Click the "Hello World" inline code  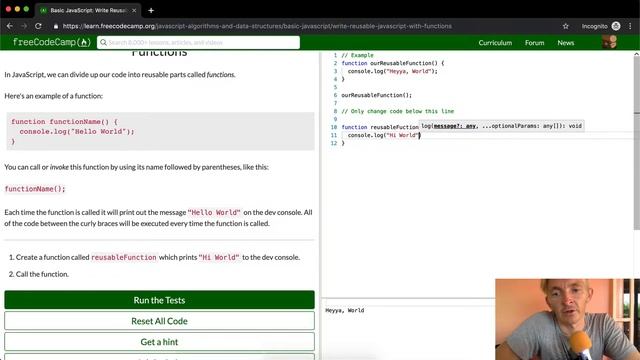point(214,212)
